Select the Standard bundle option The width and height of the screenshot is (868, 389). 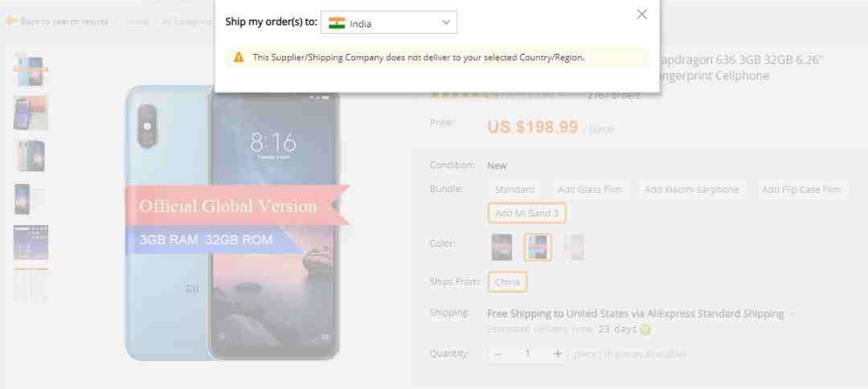(x=515, y=189)
